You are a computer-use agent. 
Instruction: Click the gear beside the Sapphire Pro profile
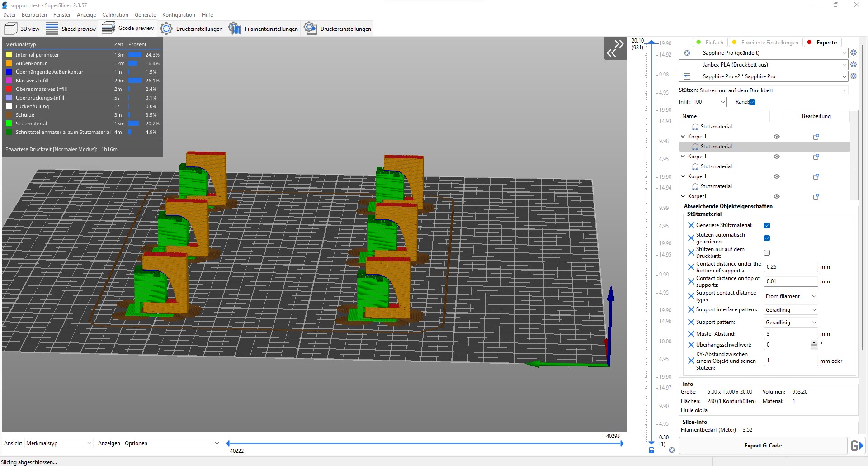[854, 53]
